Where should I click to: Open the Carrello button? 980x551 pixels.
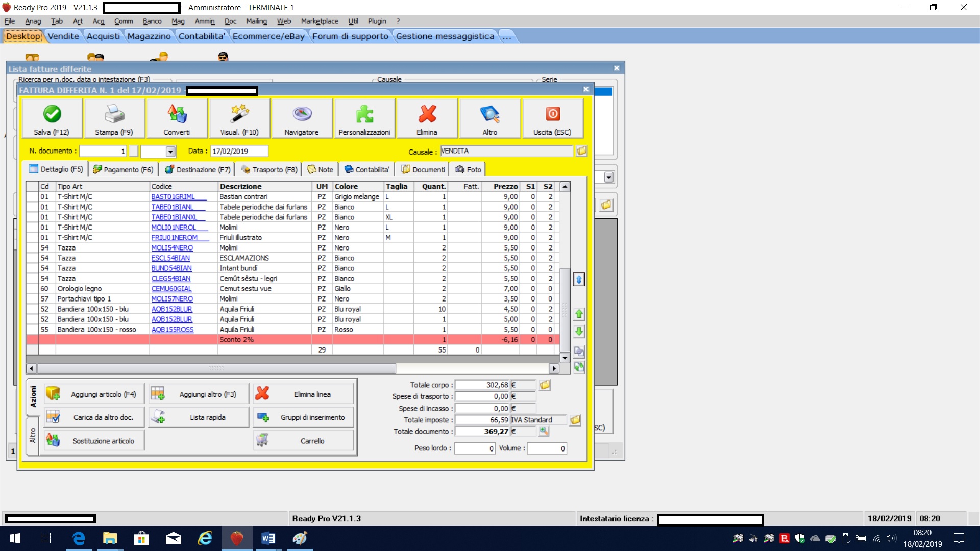click(x=304, y=441)
